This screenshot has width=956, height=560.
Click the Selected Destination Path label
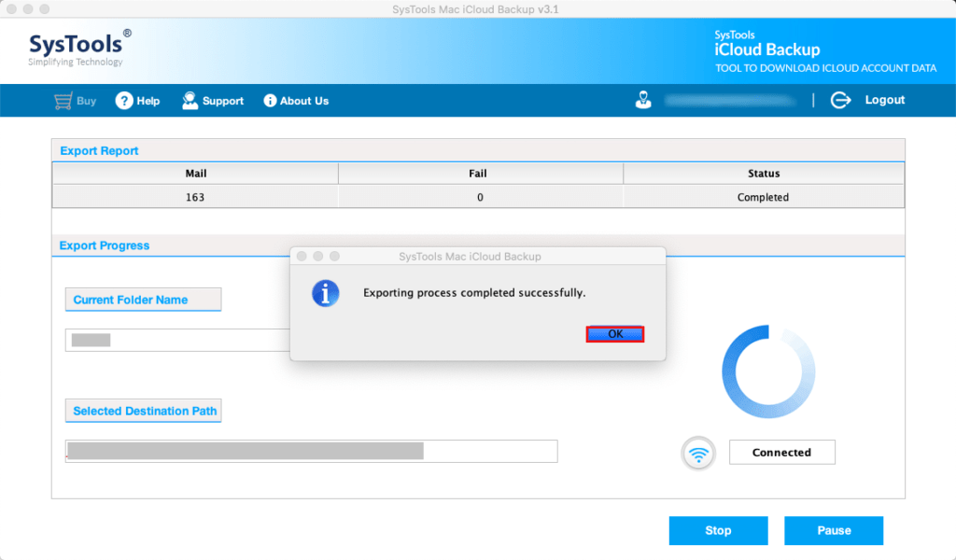(143, 411)
